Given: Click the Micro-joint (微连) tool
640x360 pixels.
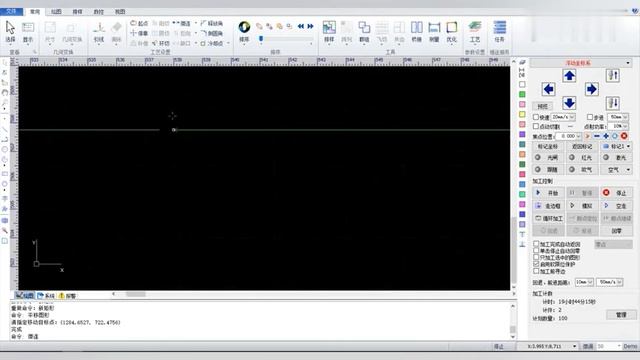Looking at the screenshot, I should [182, 23].
